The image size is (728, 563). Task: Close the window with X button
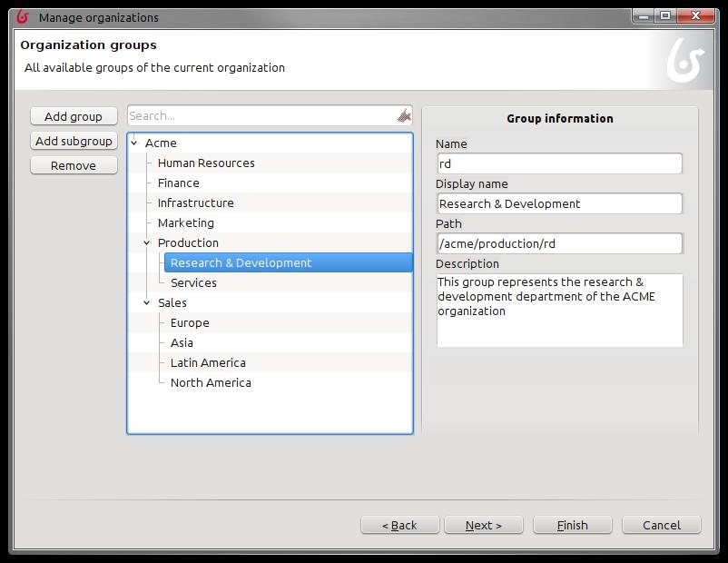coord(695,15)
